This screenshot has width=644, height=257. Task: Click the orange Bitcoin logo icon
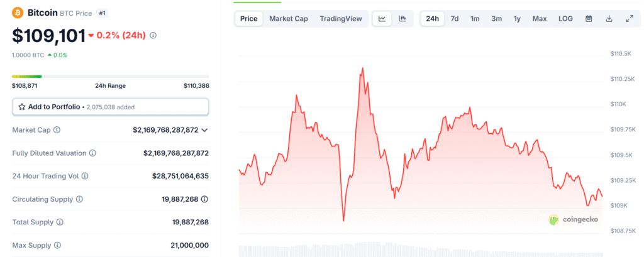click(18, 12)
